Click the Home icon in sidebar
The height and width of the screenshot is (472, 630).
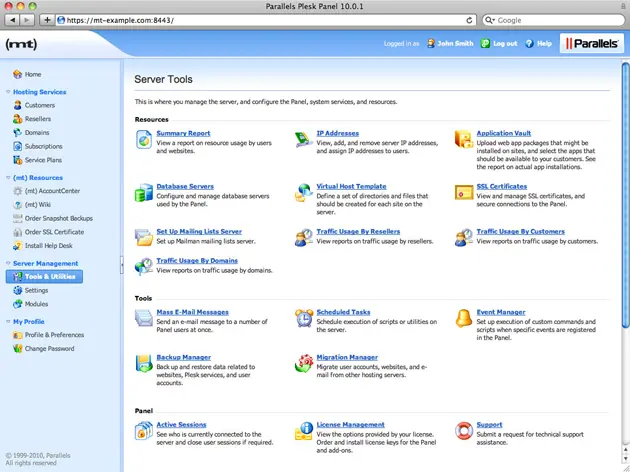point(17,74)
